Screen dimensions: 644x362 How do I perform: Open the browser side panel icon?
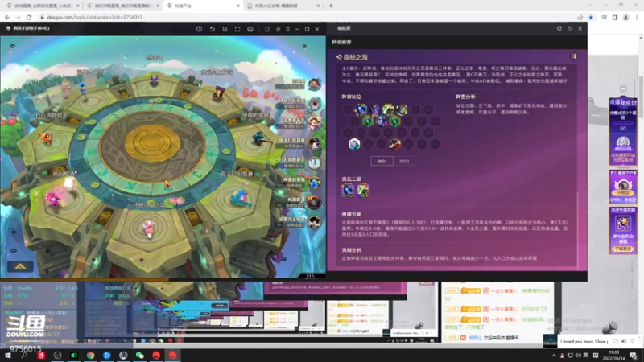pyautogui.click(x=615, y=17)
